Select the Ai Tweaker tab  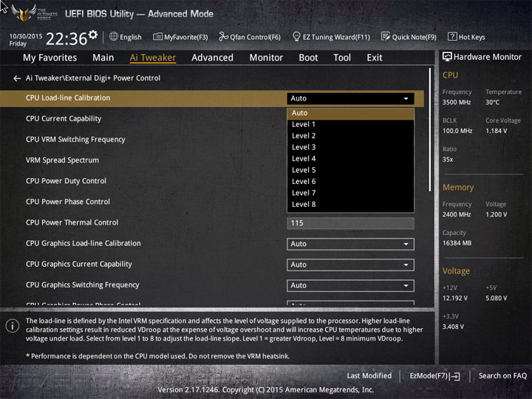pos(153,58)
